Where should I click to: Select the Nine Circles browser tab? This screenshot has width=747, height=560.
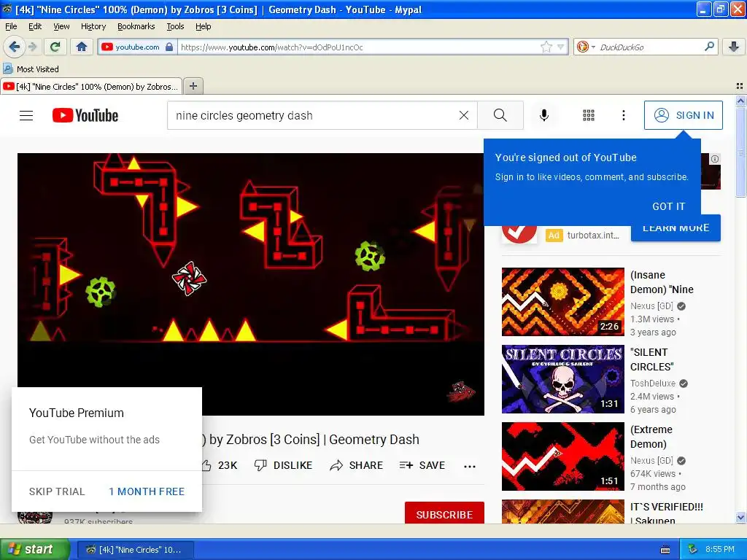(91, 86)
